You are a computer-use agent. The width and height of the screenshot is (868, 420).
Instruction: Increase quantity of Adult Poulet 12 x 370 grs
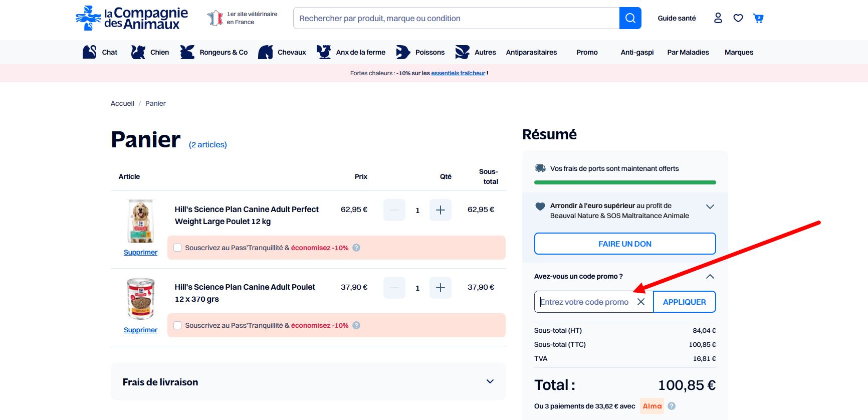(x=441, y=288)
